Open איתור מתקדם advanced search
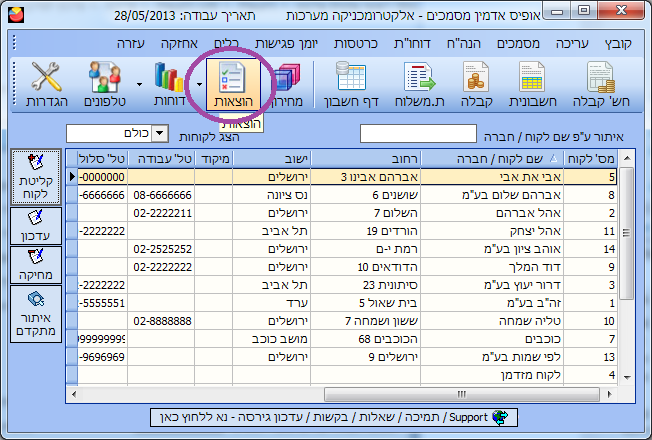Viewport: 652px width, 440px height. (x=36, y=314)
